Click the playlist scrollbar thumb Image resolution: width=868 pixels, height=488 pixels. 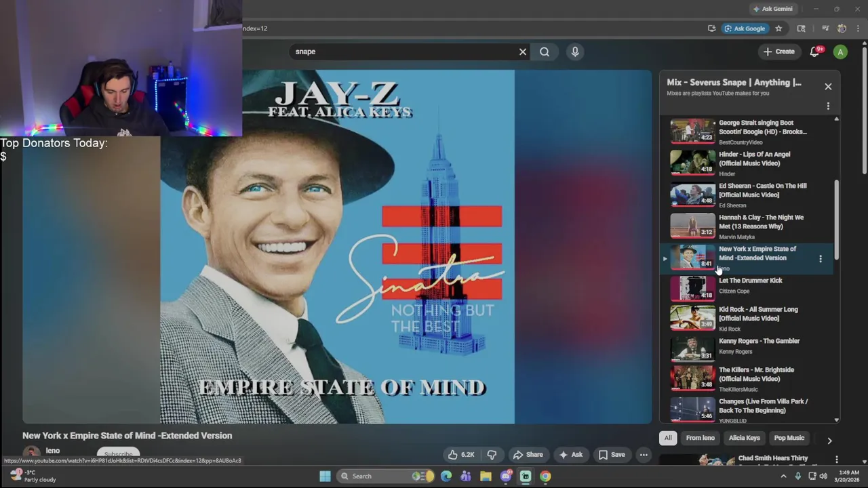pos(836,218)
